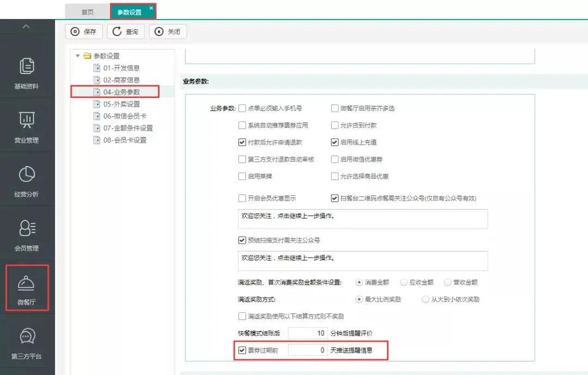
Task: Click the 快餐模式结账后 minutes input field
Action: point(308,333)
